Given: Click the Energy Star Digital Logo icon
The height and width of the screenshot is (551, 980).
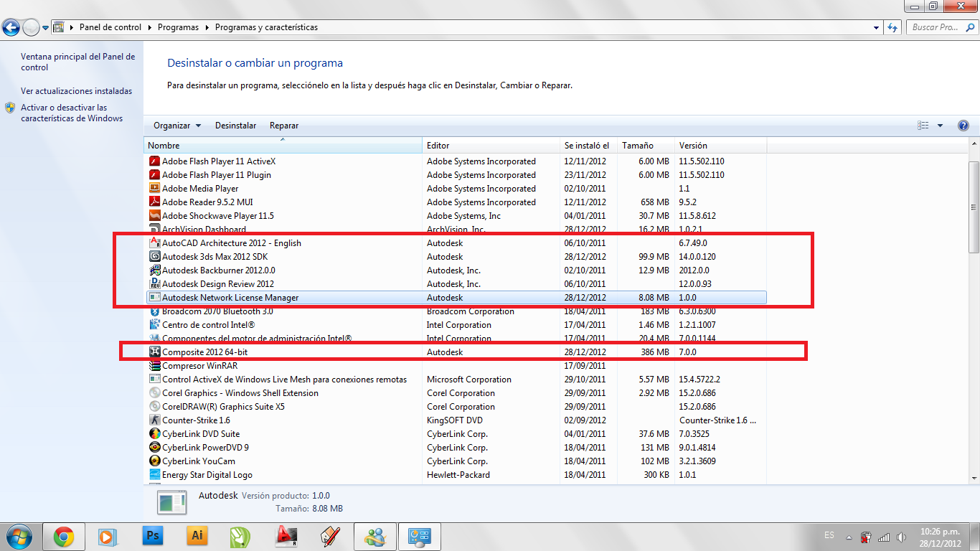Looking at the screenshot, I should click(x=154, y=475).
